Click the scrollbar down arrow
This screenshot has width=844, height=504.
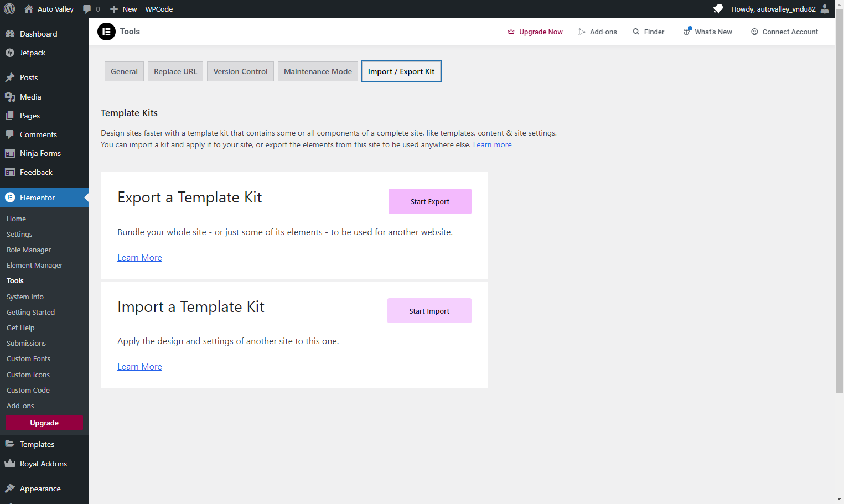839,499
